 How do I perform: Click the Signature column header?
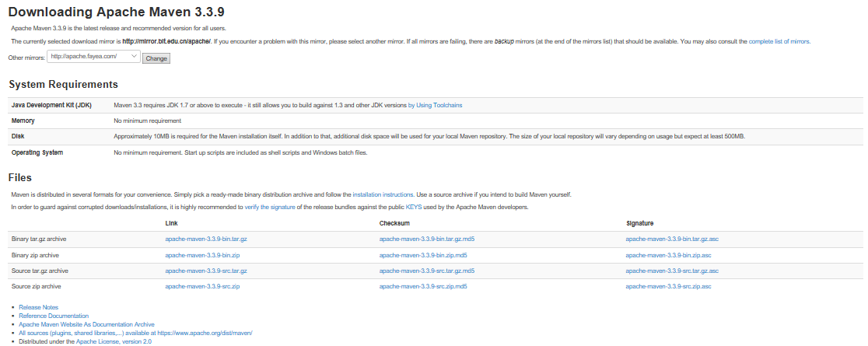639,223
